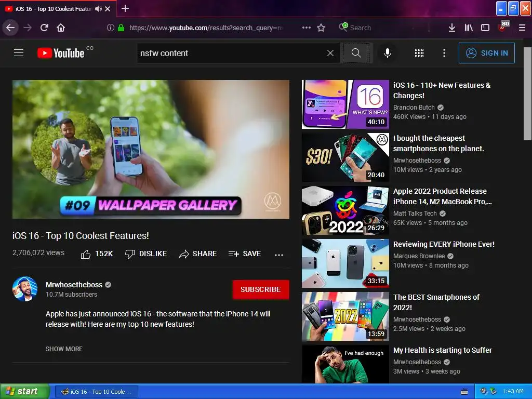The height and width of the screenshot is (399, 532).
Task: Clear the search box text
Action: point(330,53)
